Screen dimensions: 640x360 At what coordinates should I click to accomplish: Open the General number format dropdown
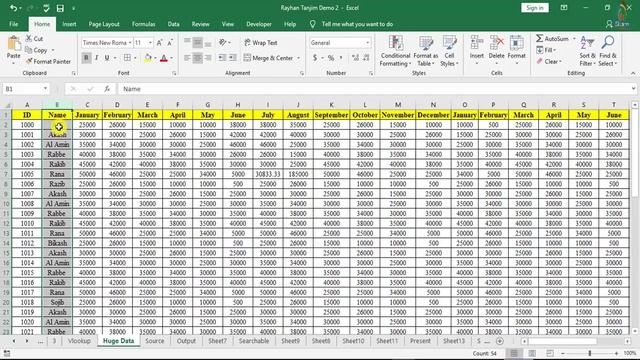[x=367, y=42]
